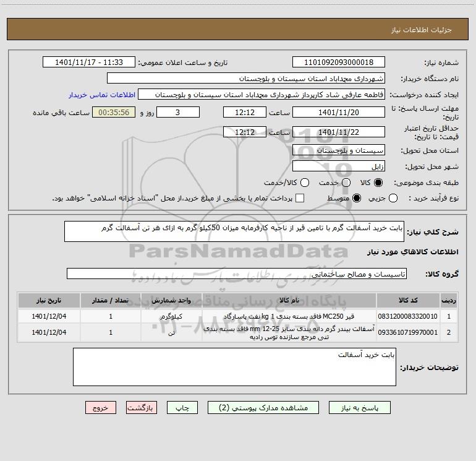Click the خروج exit button
Screen dimensions: 476x461
[x=101, y=408]
